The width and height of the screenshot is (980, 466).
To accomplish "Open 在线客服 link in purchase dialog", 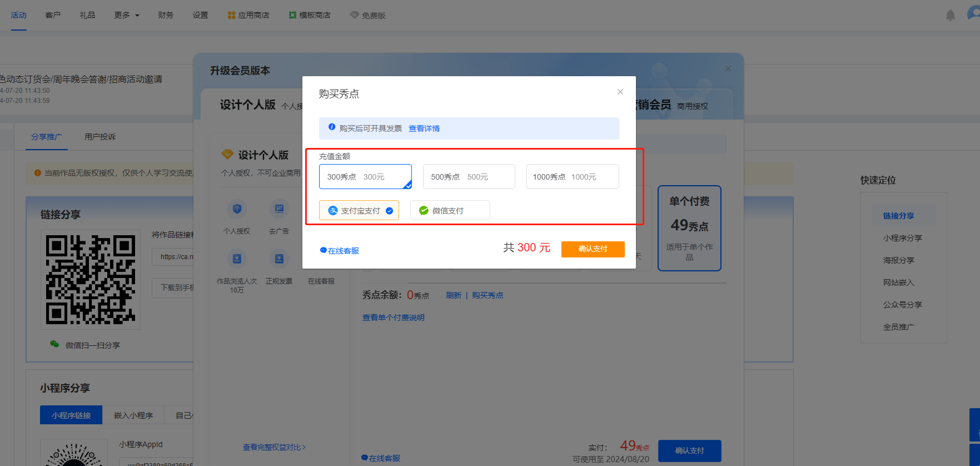I will pyautogui.click(x=340, y=251).
